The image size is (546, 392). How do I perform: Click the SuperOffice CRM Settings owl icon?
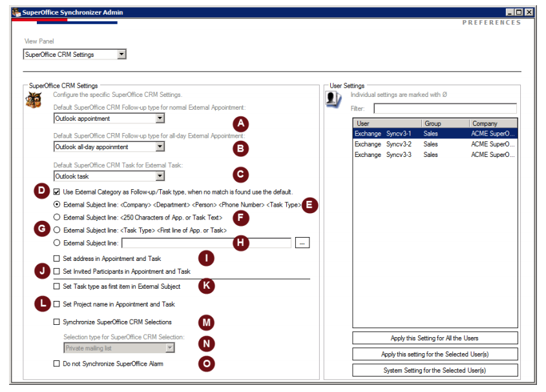pyautogui.click(x=34, y=100)
